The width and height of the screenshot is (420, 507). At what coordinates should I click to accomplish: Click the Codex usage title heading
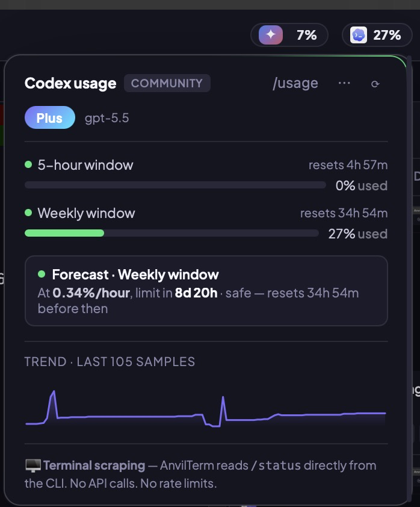coord(70,83)
